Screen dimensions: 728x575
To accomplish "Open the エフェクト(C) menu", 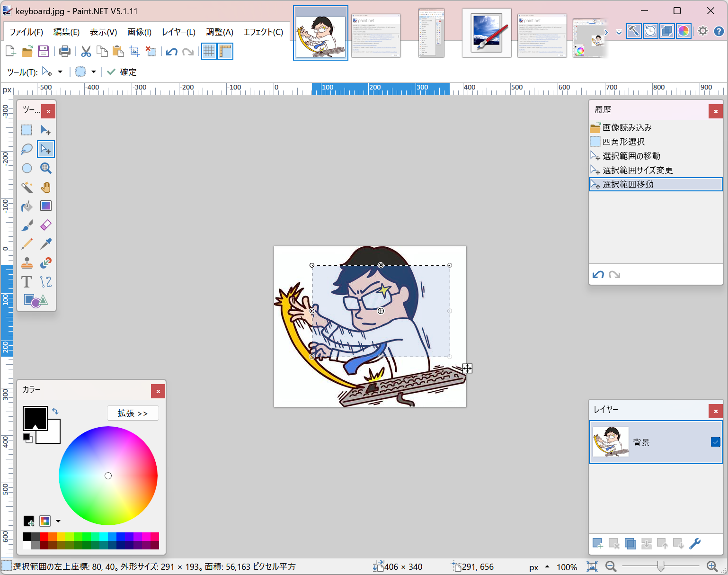I will click(263, 32).
